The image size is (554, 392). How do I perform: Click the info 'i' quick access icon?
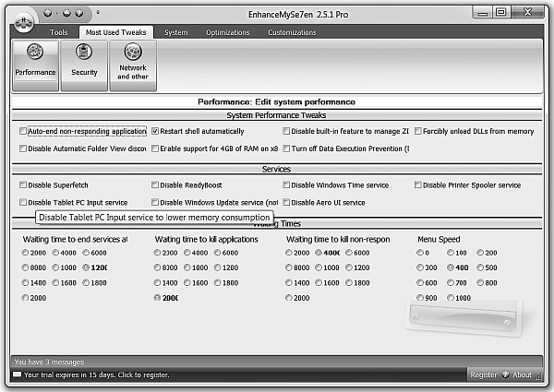pyautogui.click(x=79, y=13)
